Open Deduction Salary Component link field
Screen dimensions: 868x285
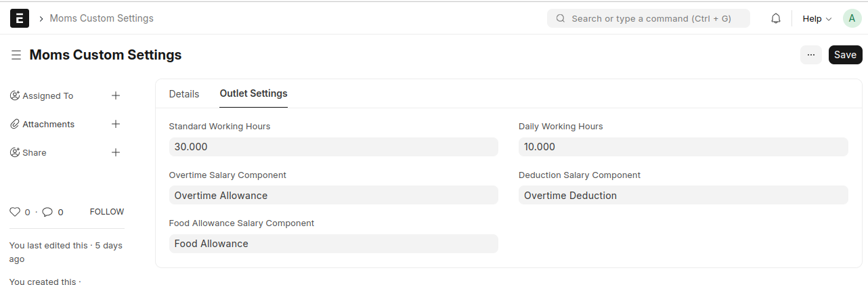(682, 195)
